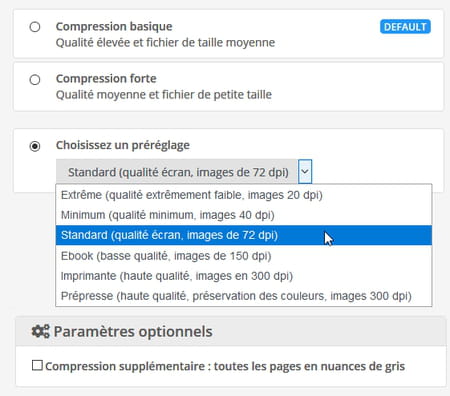Select the Compression forte radio button
Image resolution: width=450 pixels, height=396 pixels.
point(35,80)
